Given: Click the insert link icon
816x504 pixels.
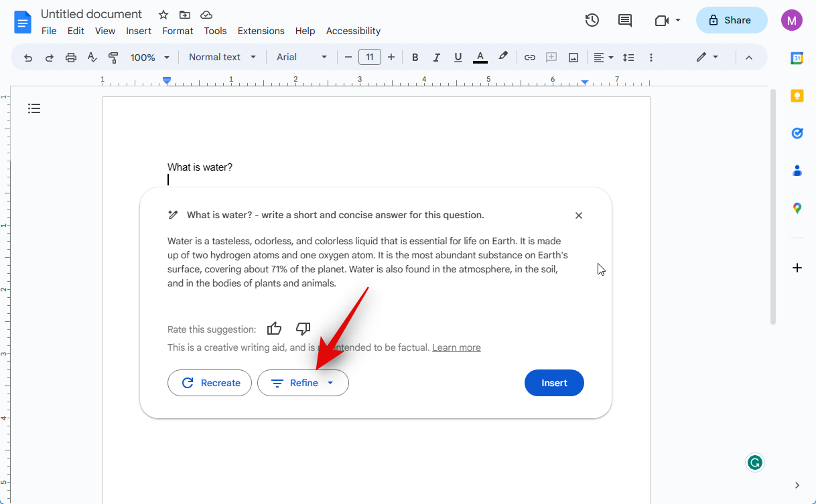Looking at the screenshot, I should (x=529, y=58).
